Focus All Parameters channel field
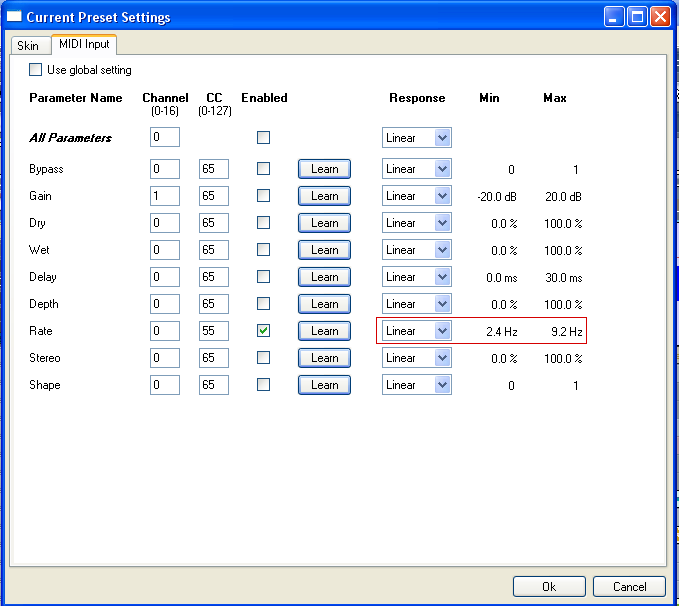Viewport: 679px width, 606px height. tap(165, 137)
